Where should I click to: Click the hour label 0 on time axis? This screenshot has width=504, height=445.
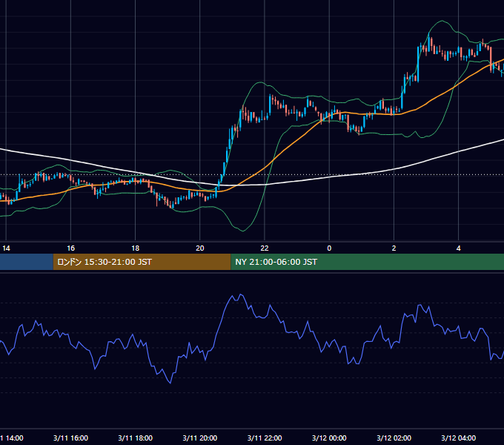pyautogui.click(x=329, y=248)
